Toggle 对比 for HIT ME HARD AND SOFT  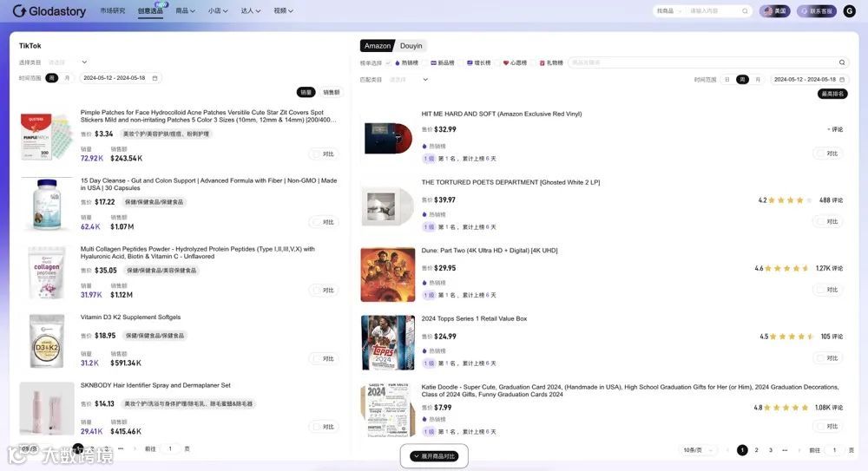(x=827, y=154)
